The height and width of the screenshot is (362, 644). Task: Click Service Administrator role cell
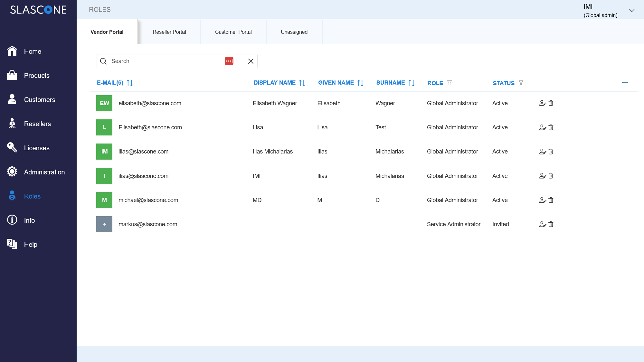coord(454,224)
